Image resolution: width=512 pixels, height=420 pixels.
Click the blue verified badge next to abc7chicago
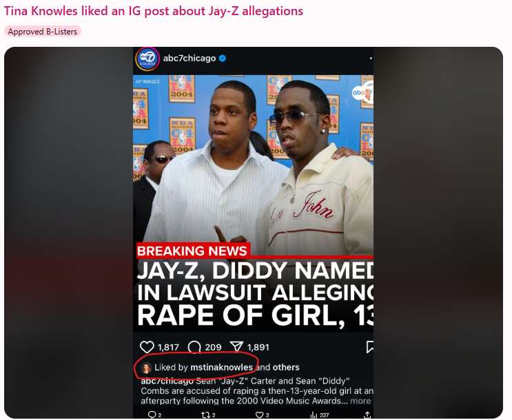click(x=223, y=59)
